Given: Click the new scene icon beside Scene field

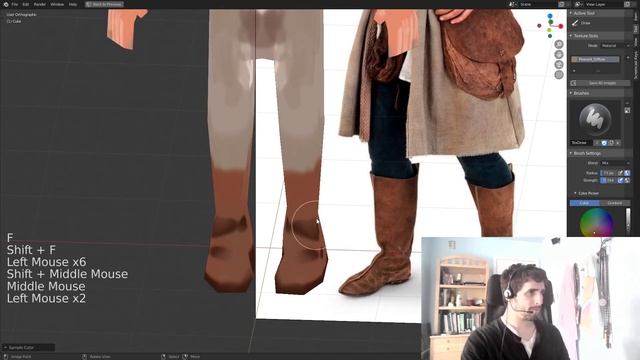Looking at the screenshot, I should point(562,4).
